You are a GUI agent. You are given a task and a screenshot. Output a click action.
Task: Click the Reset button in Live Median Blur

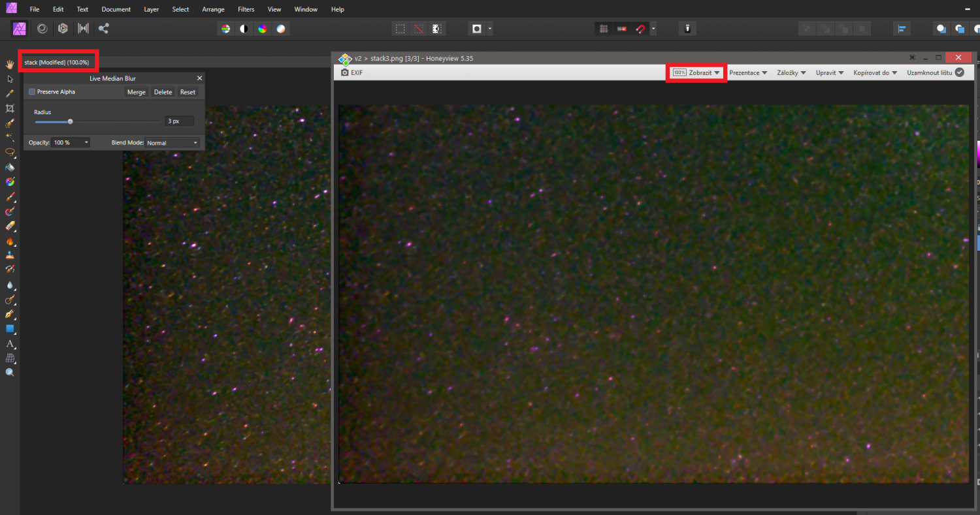[x=188, y=91]
